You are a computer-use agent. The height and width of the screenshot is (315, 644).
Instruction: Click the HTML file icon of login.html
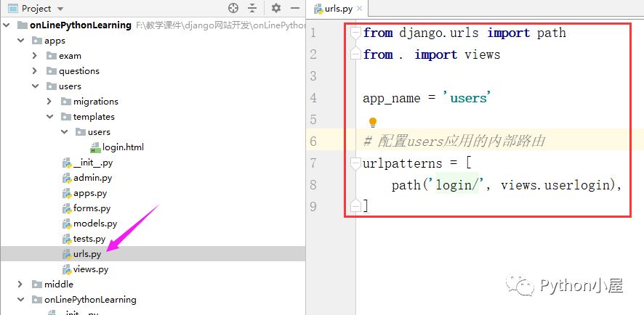(x=95, y=147)
